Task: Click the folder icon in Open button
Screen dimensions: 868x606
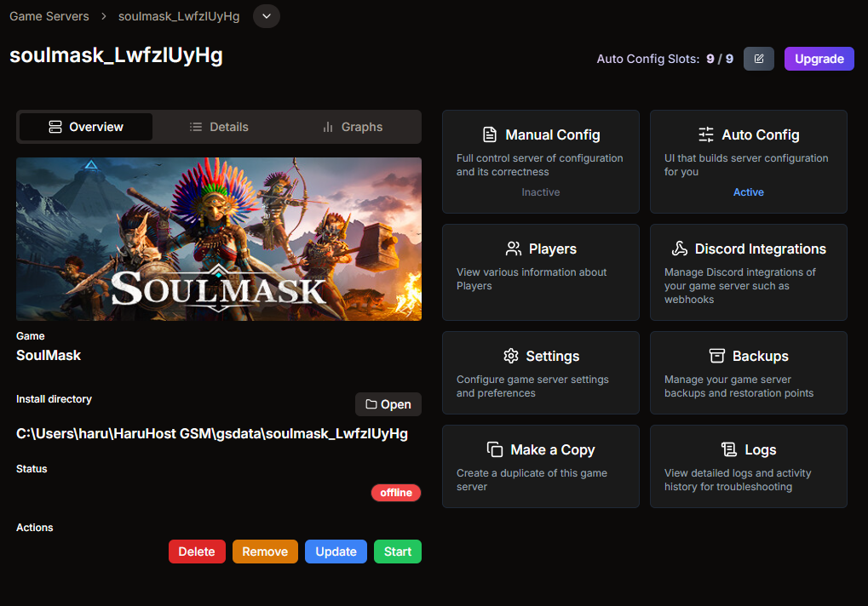Action: [371, 404]
